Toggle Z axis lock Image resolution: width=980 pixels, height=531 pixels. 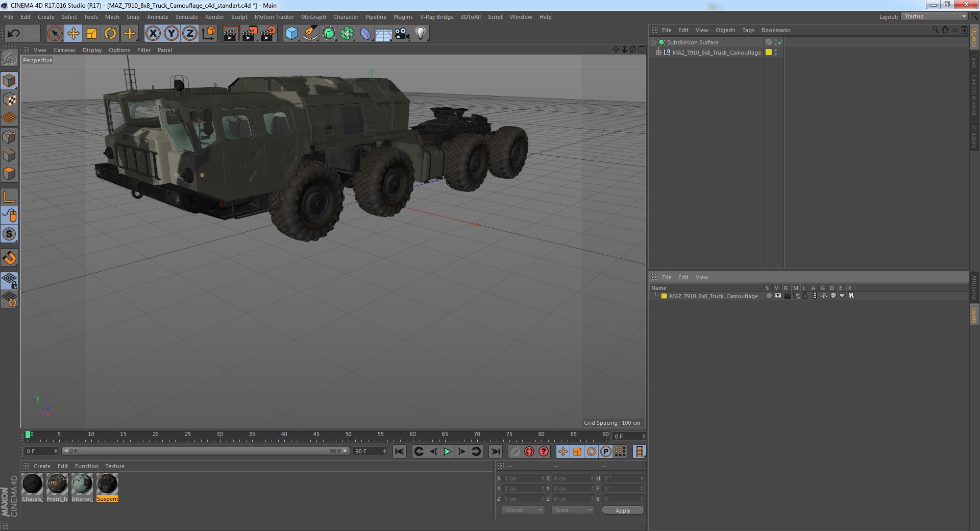190,34
